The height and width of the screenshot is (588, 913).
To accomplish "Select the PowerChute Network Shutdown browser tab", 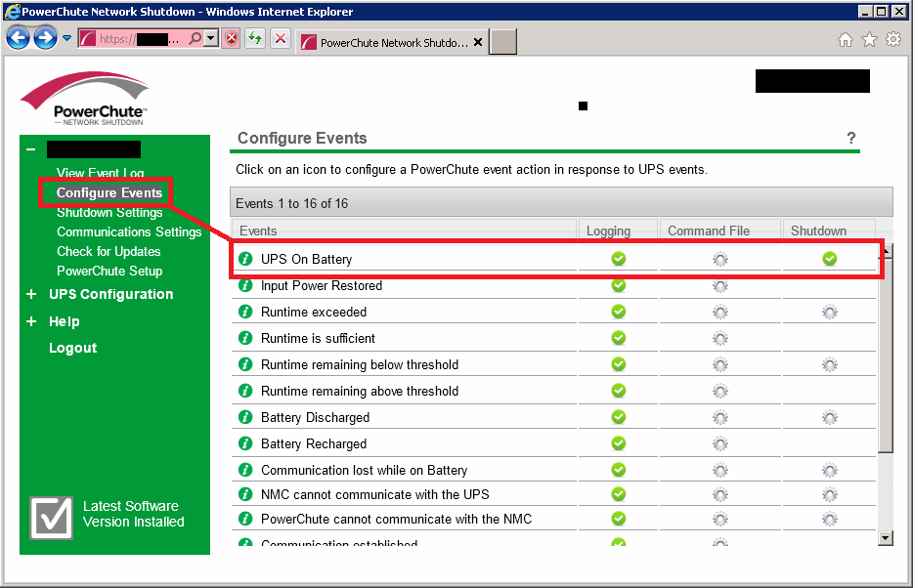I will coord(393,42).
